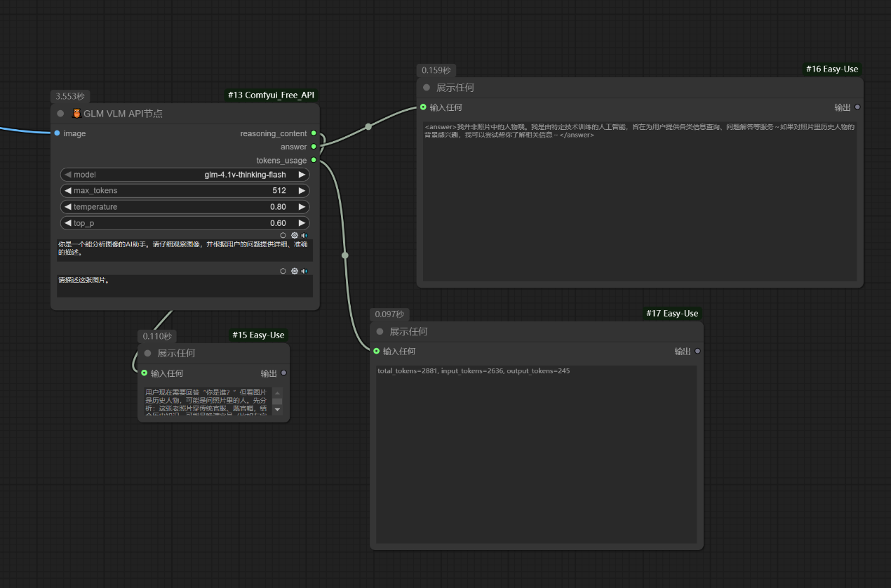This screenshot has width=891, height=588.
Task: Click into the user prompt text box
Action: (x=185, y=286)
